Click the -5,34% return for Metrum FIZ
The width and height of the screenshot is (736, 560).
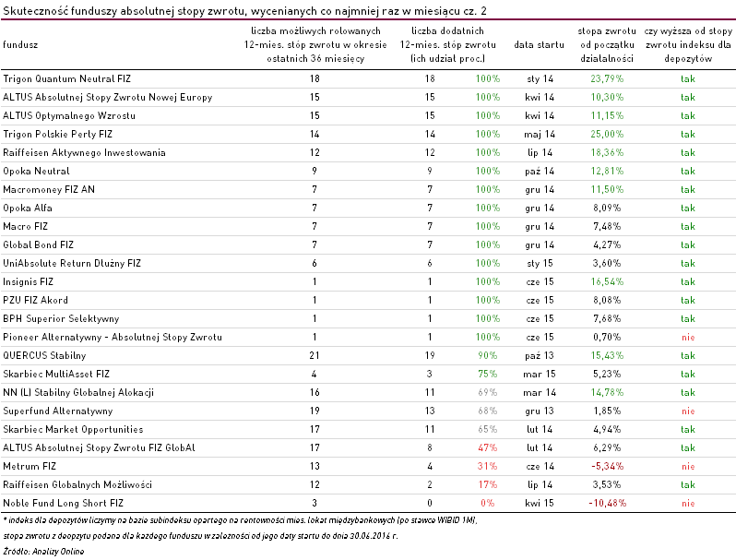(607, 466)
